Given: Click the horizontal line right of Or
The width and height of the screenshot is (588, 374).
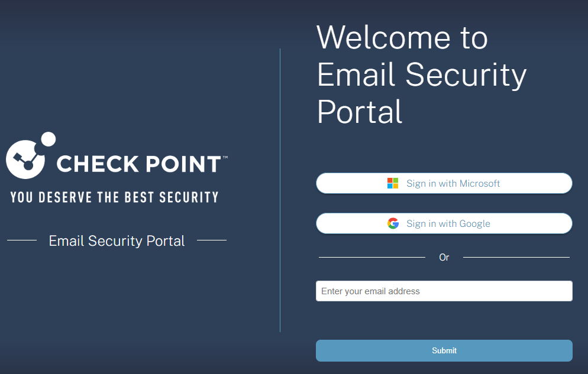Looking at the screenshot, I should pos(516,257).
